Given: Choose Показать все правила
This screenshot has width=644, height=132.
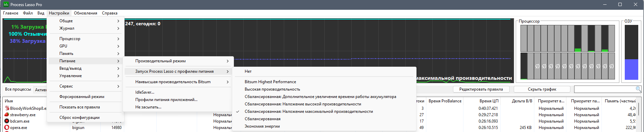Looking at the screenshot, I should (x=85, y=107).
